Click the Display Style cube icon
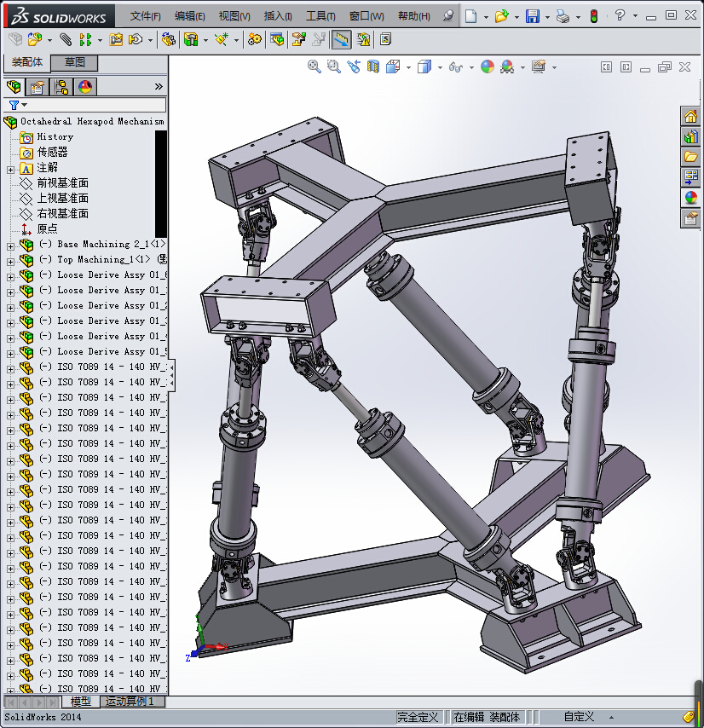 click(x=424, y=66)
